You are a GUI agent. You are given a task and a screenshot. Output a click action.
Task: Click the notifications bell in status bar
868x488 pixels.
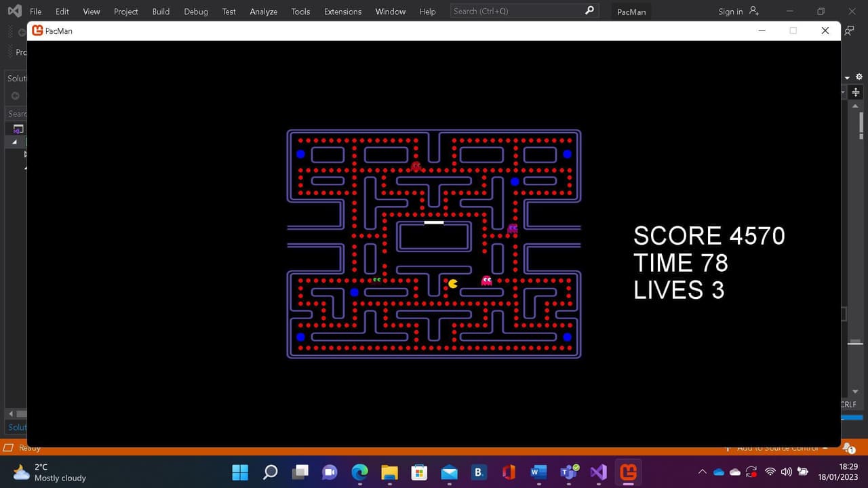click(x=848, y=447)
